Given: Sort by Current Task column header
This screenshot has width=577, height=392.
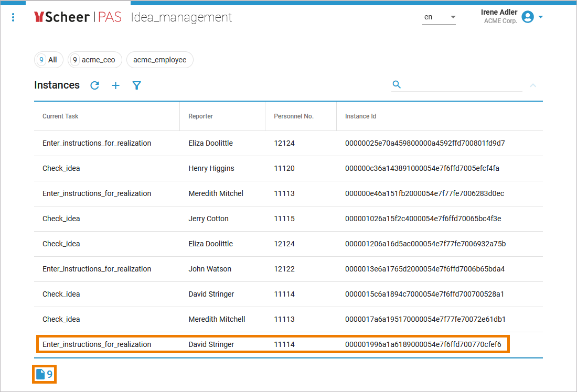Looking at the screenshot, I should coord(60,116).
